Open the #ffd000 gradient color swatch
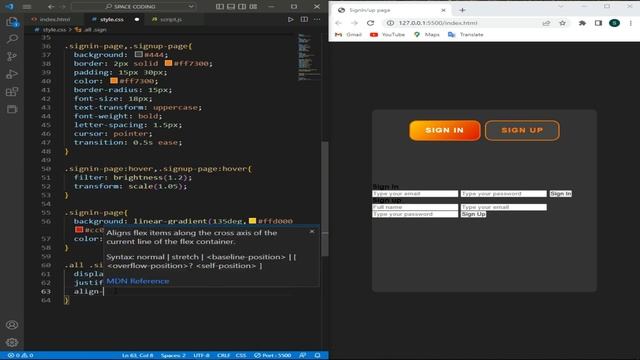Image resolution: width=640 pixels, height=360 pixels. pos(252,221)
